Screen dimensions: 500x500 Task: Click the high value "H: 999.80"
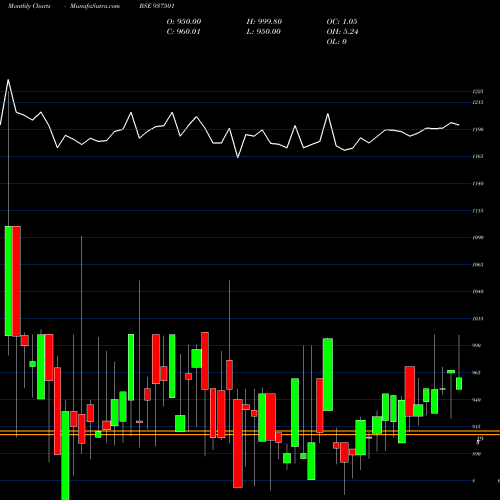264,22
